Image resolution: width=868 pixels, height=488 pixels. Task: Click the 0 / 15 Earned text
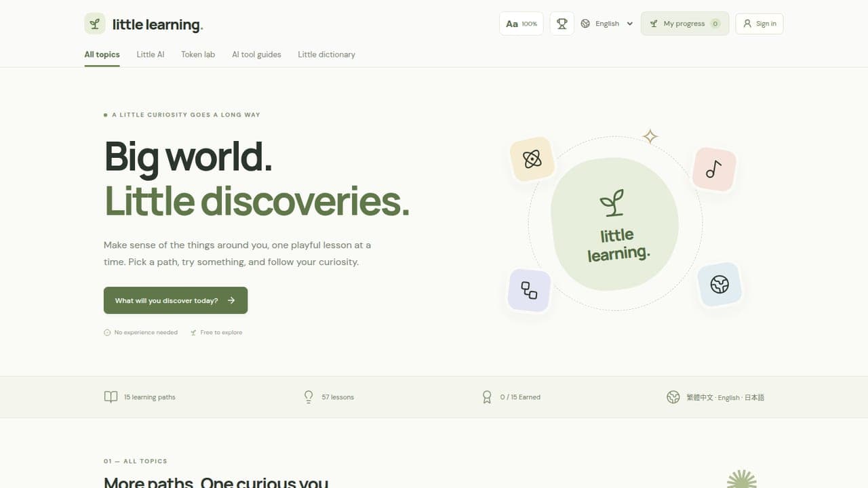pyautogui.click(x=520, y=397)
